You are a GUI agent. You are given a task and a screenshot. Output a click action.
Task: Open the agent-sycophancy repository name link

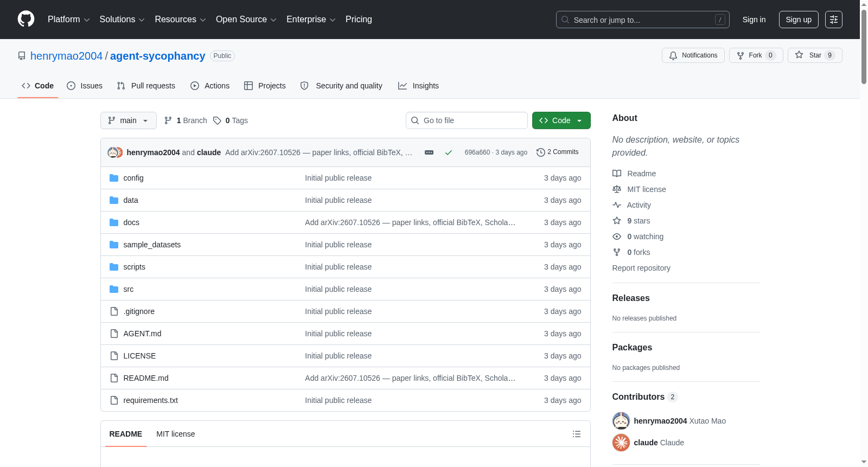point(158,56)
